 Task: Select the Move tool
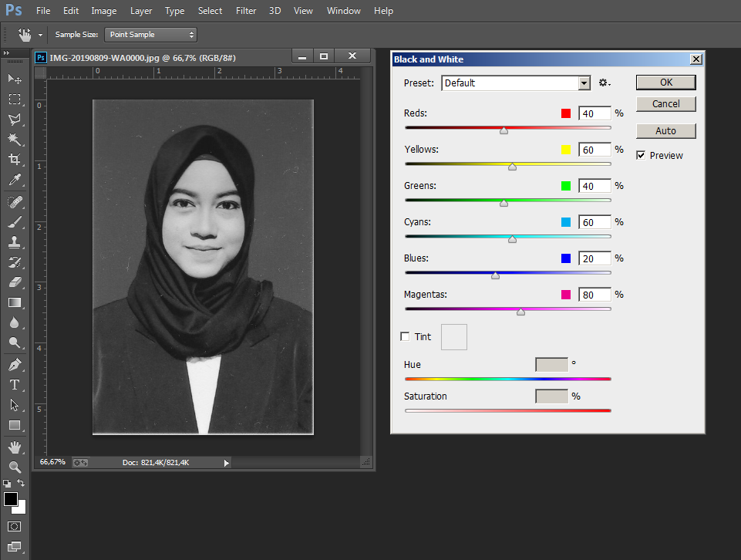coord(15,79)
